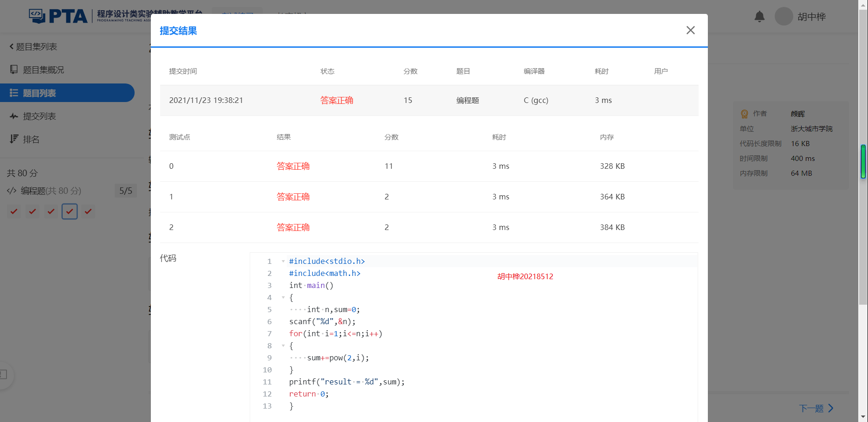
Task: Click the 题目列表 list icon
Action: [x=14, y=93]
